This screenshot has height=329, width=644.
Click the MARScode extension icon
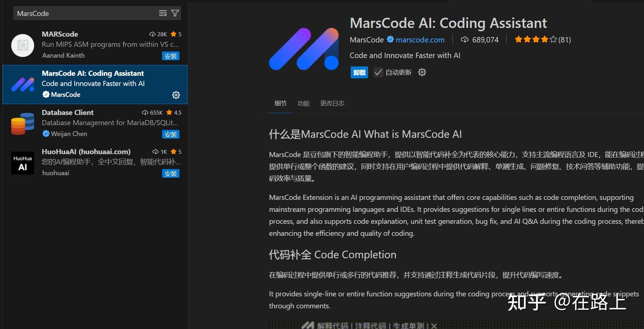pos(22,45)
